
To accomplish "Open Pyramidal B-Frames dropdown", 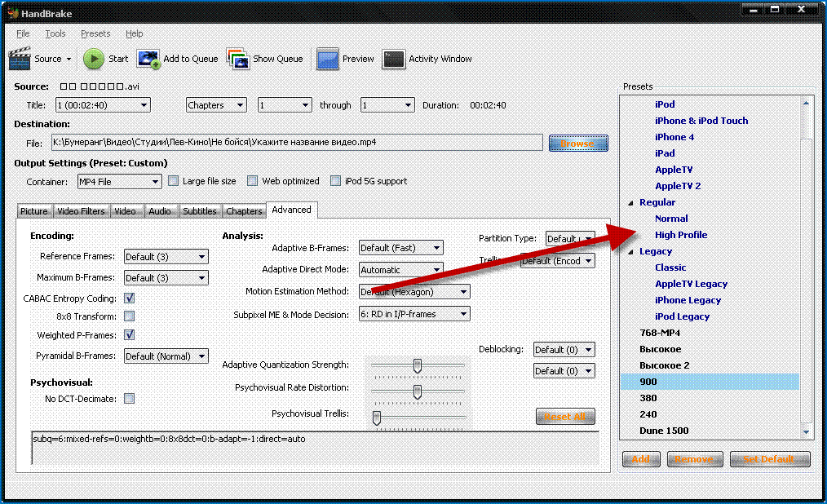I will (x=166, y=356).
